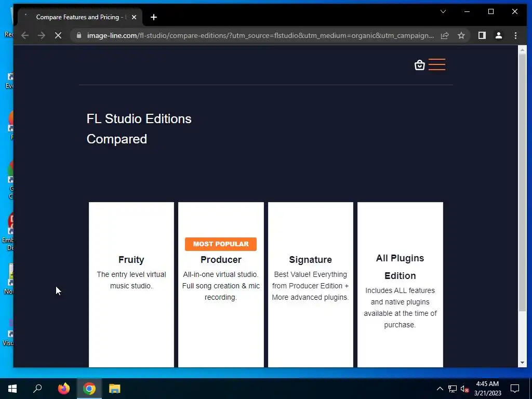The width and height of the screenshot is (532, 399).
Task: Bookmark this page with star icon
Action: tap(461, 35)
